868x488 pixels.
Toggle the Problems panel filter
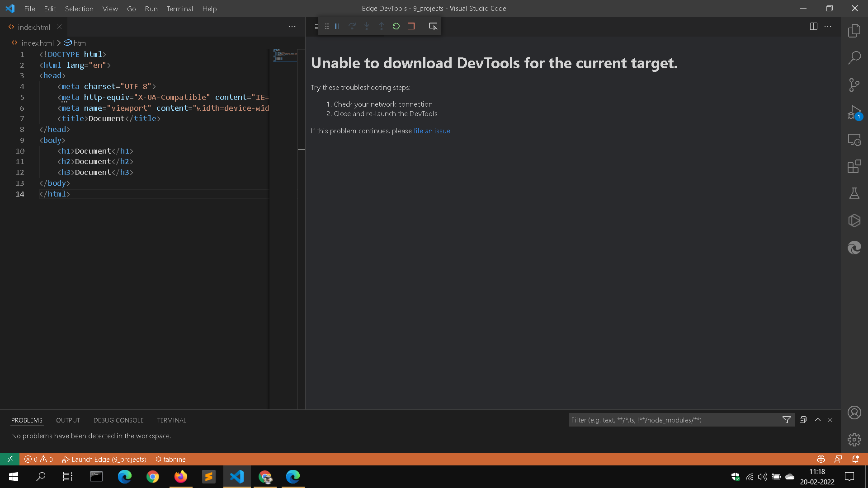pyautogui.click(x=787, y=420)
